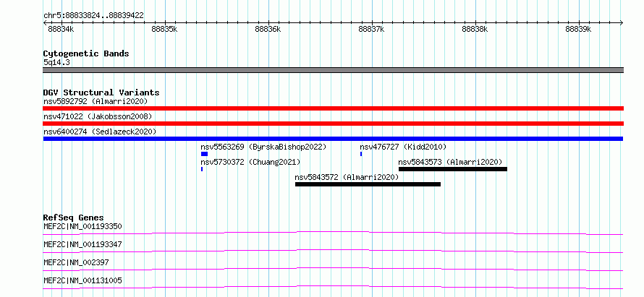Open variant nsv6400274 (Sedlazeck2020) label
Viewport: 644px width, 297px height.
(100, 132)
